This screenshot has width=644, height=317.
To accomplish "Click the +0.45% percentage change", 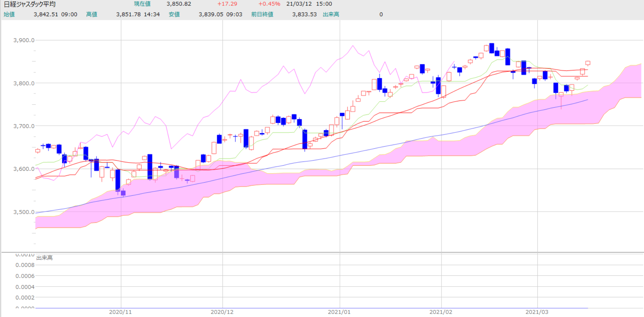I will 269,4.
